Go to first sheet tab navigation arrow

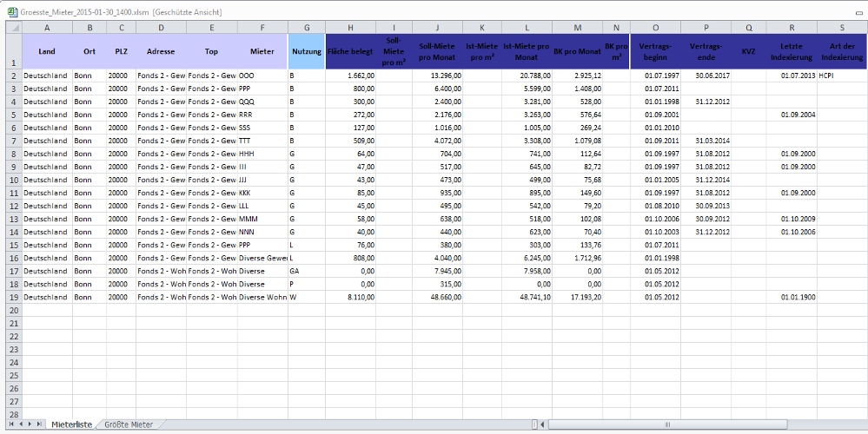click(13, 424)
